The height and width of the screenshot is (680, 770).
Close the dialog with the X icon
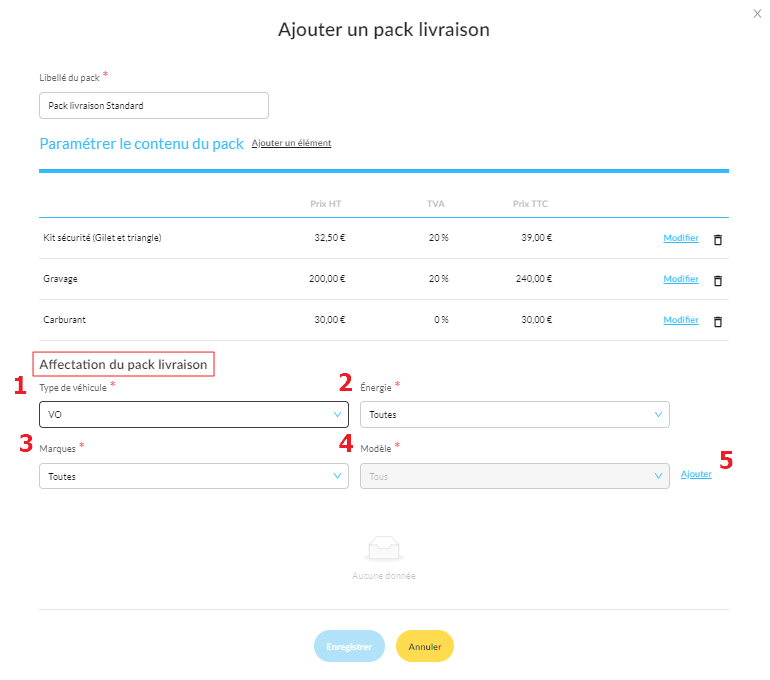pos(757,14)
